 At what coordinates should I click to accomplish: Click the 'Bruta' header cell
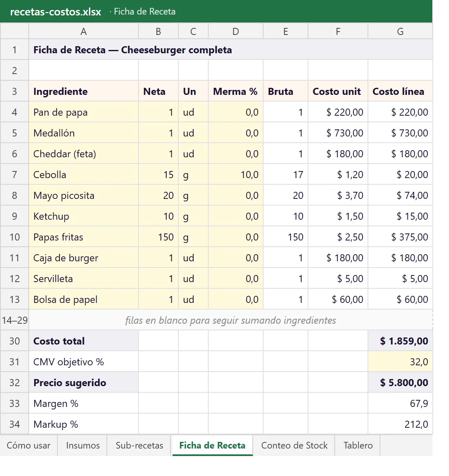[x=286, y=91]
